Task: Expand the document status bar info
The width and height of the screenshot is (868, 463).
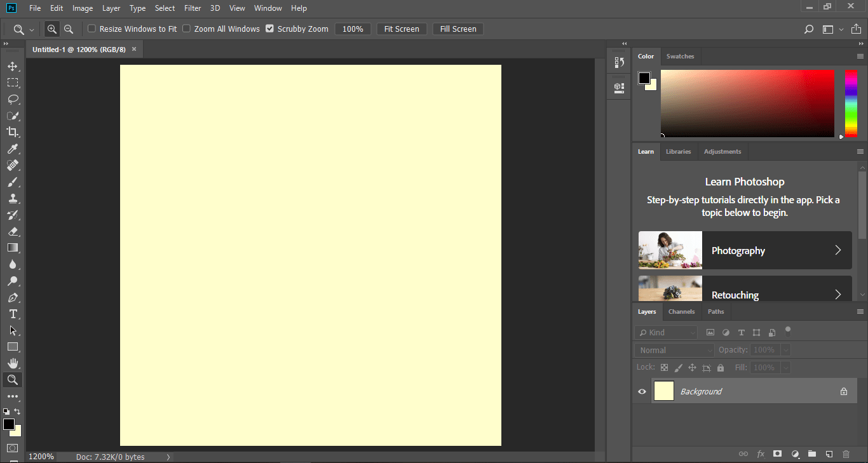Action: pos(168,457)
